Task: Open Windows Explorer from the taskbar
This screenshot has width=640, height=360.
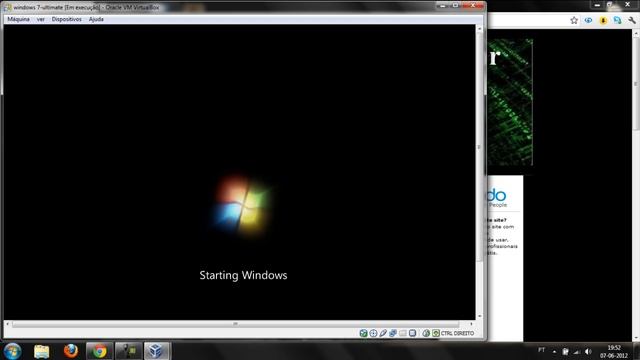Action: click(x=42, y=351)
